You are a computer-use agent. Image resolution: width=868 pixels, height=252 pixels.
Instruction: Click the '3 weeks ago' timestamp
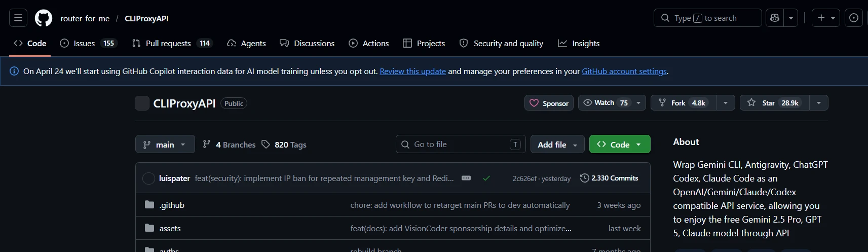(x=619, y=205)
